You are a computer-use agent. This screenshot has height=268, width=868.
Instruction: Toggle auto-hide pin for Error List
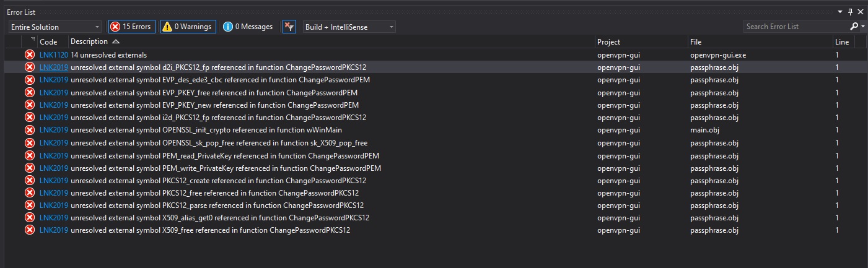[851, 12]
